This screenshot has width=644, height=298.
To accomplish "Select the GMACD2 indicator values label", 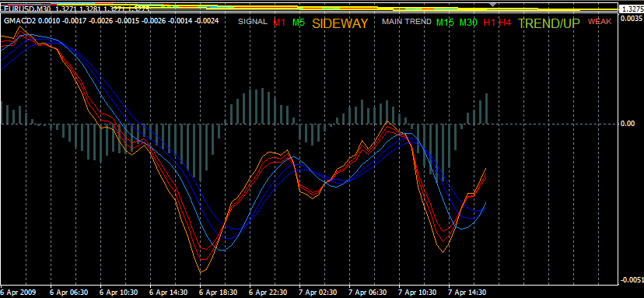I will 111,21.
